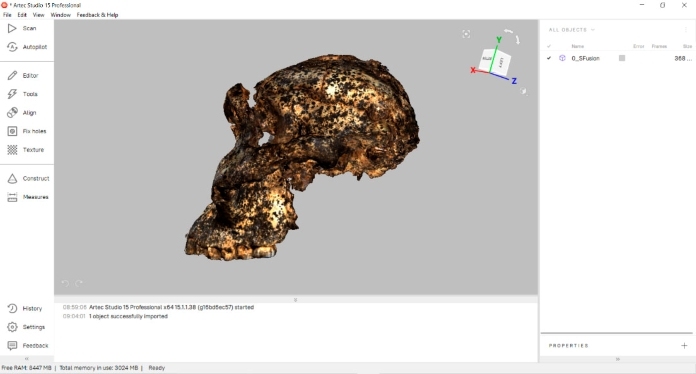The width and height of the screenshot is (696, 374).
Task: Open the Settings button
Action: point(27,327)
